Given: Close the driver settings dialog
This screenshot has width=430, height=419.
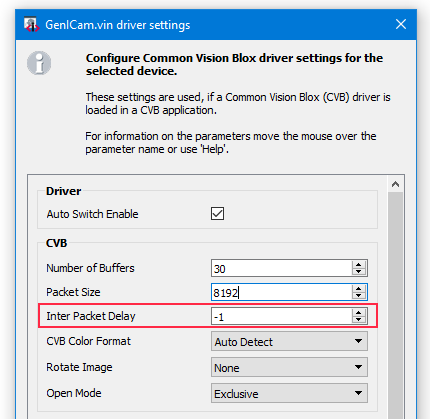Looking at the screenshot, I should (401, 24).
